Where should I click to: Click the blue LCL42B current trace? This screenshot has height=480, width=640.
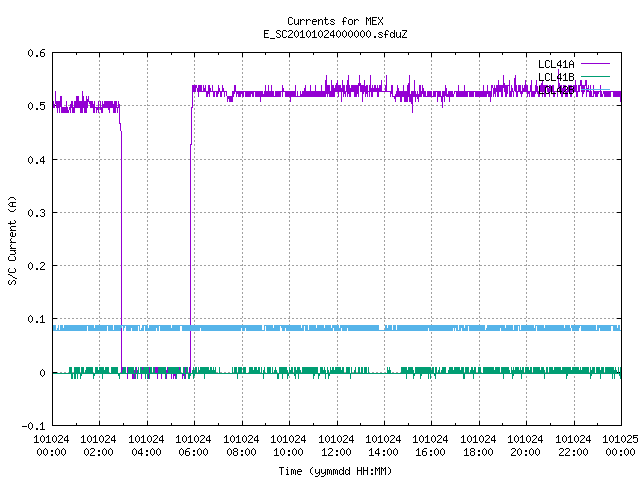click(337, 328)
